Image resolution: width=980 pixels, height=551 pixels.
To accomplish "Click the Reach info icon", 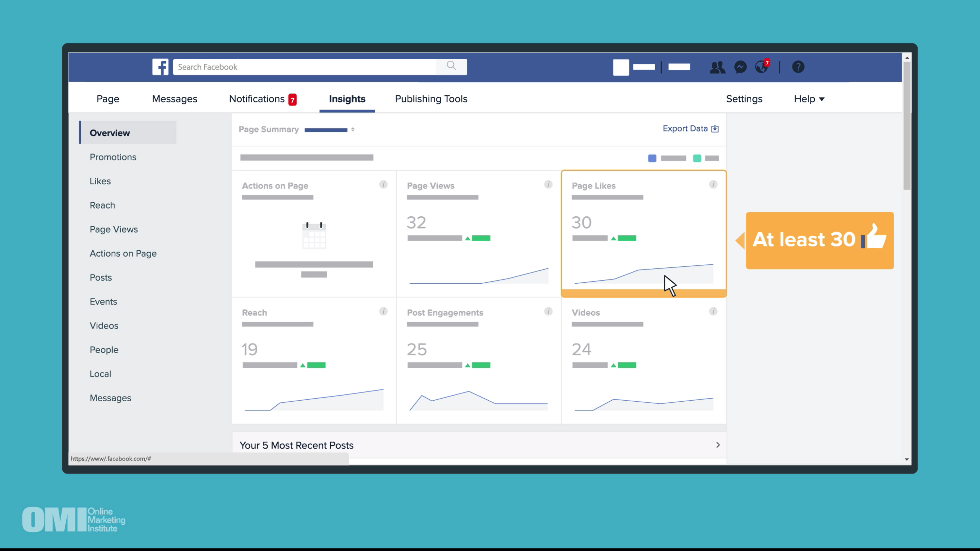I will tap(383, 311).
